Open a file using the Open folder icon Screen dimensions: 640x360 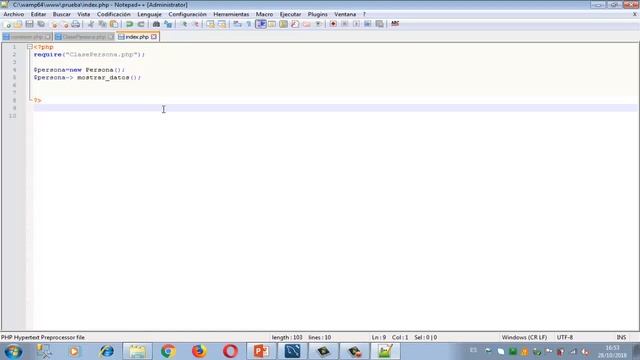point(18,24)
